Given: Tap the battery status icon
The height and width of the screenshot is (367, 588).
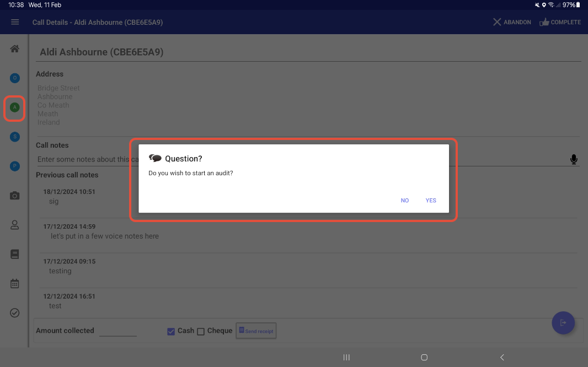Looking at the screenshot, I should click(578, 5).
